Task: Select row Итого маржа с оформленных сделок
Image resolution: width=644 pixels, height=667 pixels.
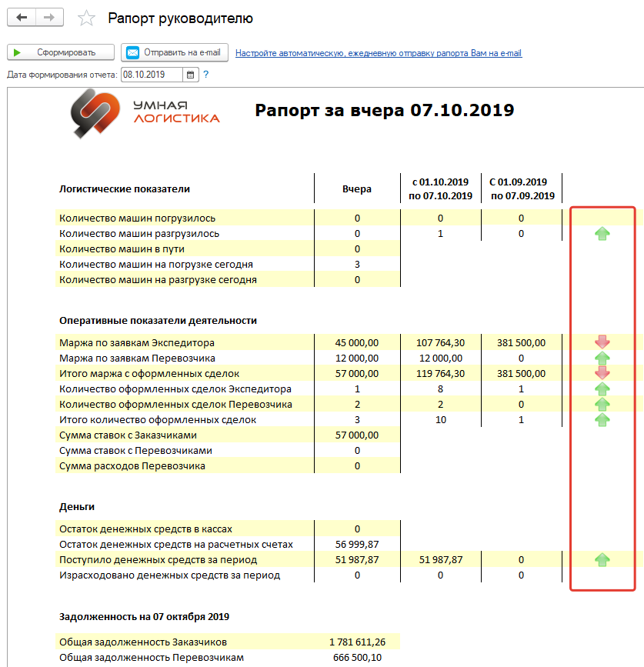Action: click(149, 373)
